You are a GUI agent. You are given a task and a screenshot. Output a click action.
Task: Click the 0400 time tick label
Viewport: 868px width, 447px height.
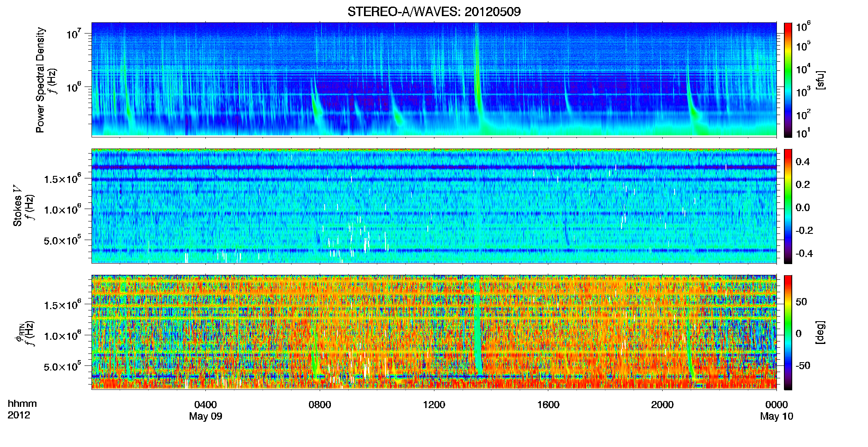point(205,404)
